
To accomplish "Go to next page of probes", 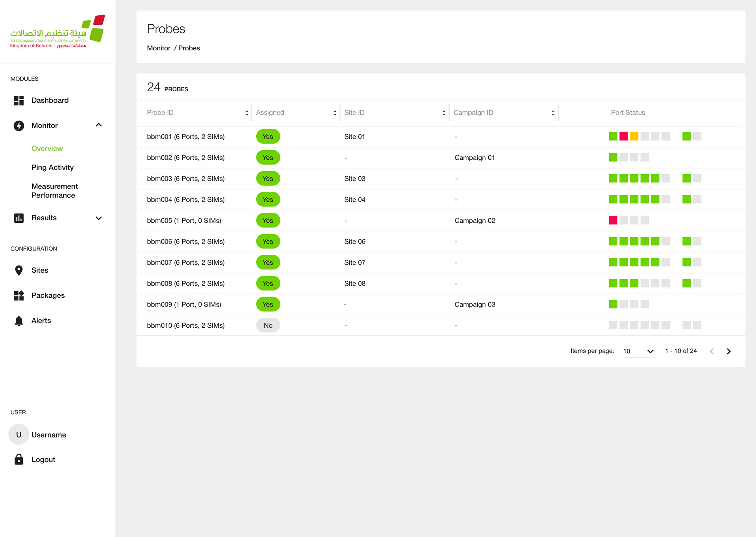I will (x=728, y=351).
